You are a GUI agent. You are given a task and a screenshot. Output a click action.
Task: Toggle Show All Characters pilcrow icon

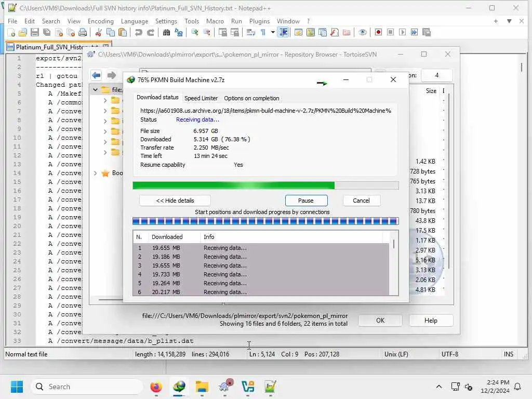tap(263, 33)
